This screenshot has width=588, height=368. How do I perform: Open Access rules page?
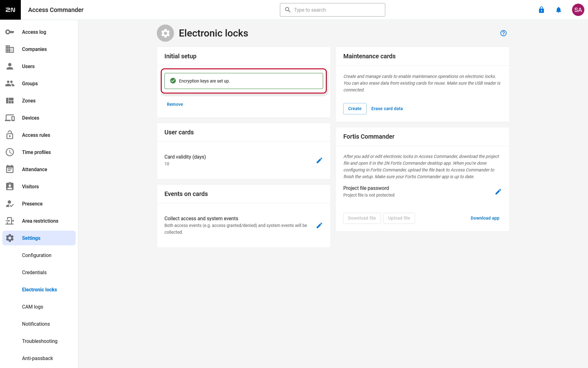[39, 135]
